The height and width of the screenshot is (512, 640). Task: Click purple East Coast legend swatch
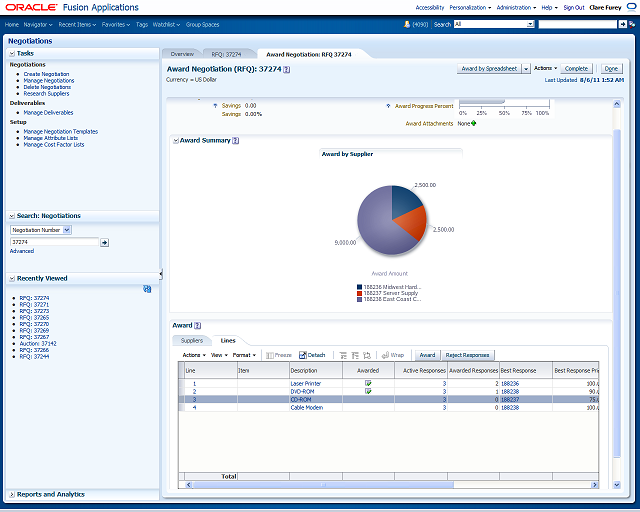(x=360, y=299)
